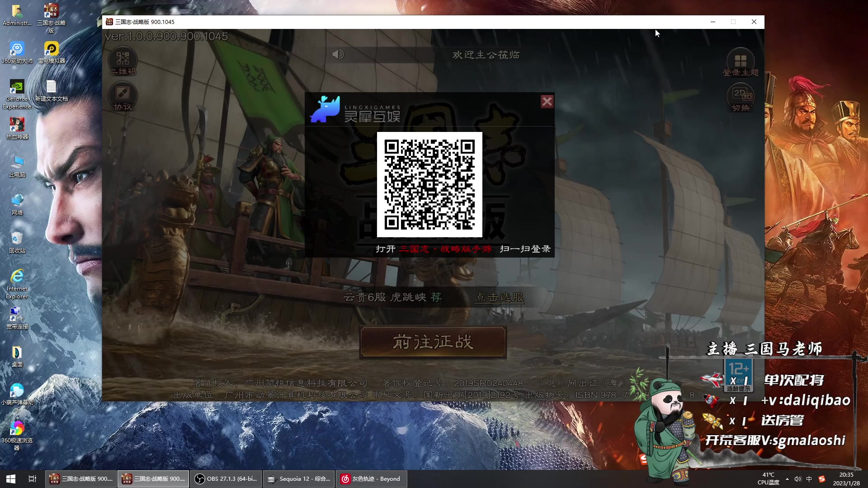Open the volume tray icon

coord(798,479)
